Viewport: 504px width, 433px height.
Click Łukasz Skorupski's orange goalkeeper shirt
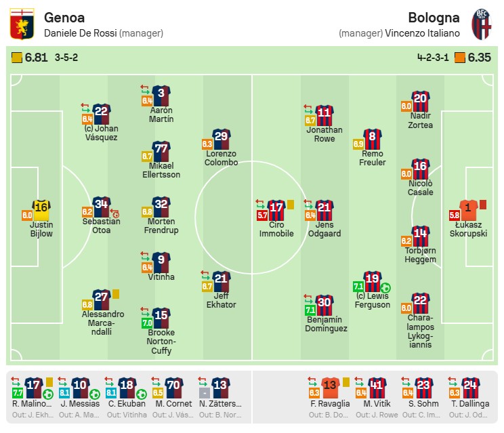pos(469,207)
